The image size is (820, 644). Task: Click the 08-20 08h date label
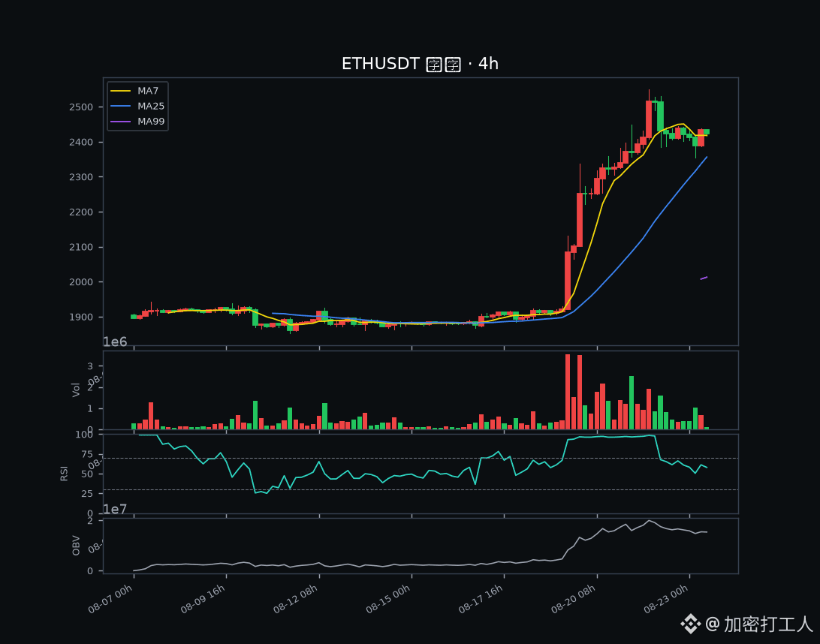[x=573, y=599]
